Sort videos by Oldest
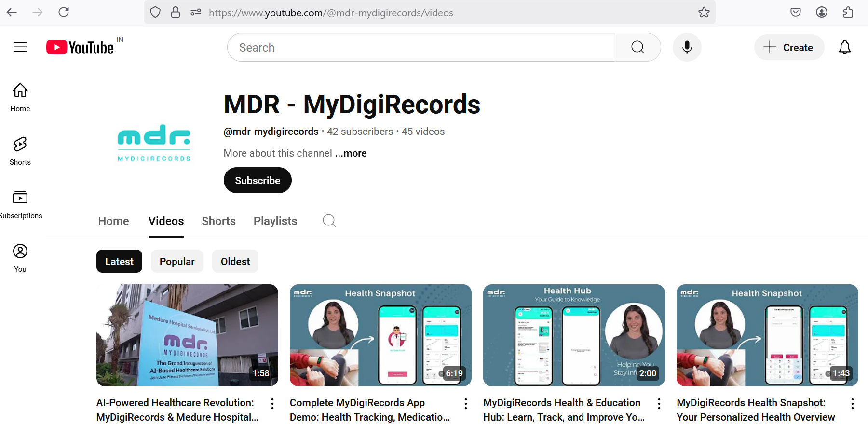 [235, 261]
